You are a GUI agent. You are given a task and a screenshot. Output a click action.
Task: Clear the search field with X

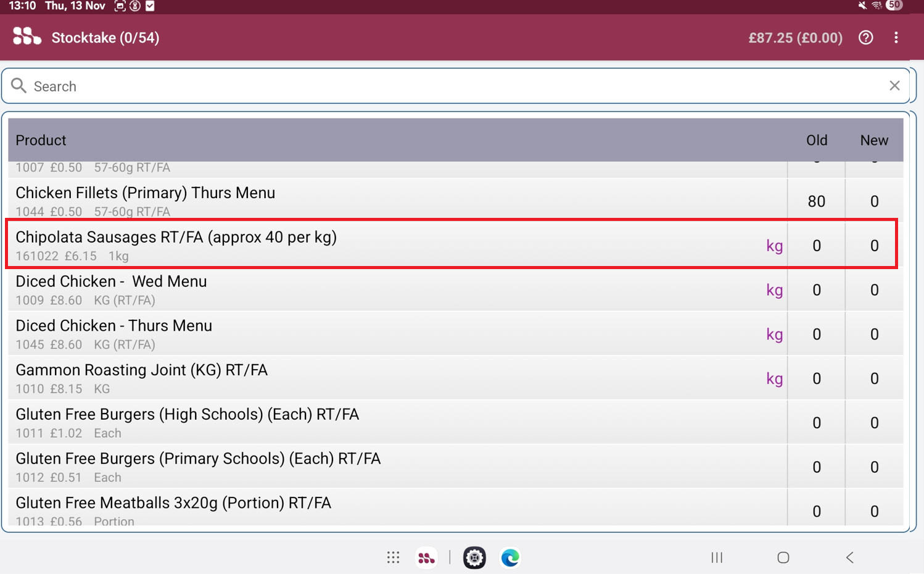point(894,86)
